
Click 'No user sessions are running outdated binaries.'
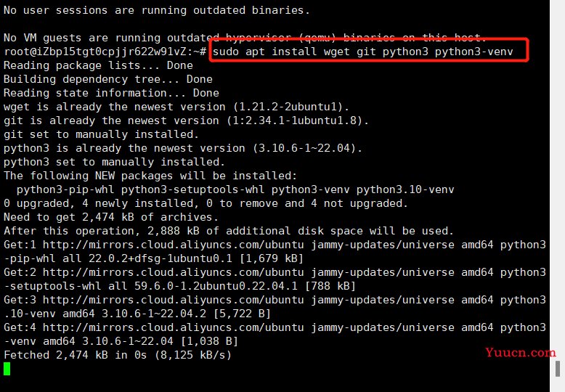[x=157, y=10]
